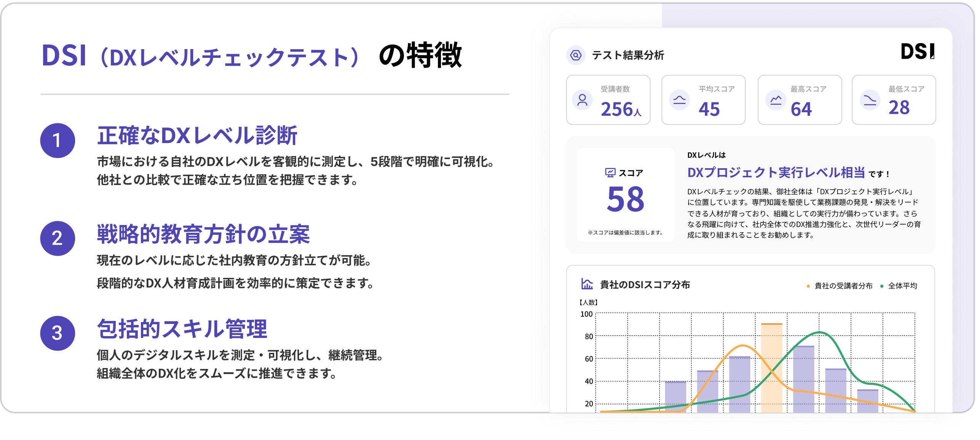Click the bar chart icon beside 貴社のDSIスコア分布
This screenshot has height=440, width=980.
[x=587, y=284]
